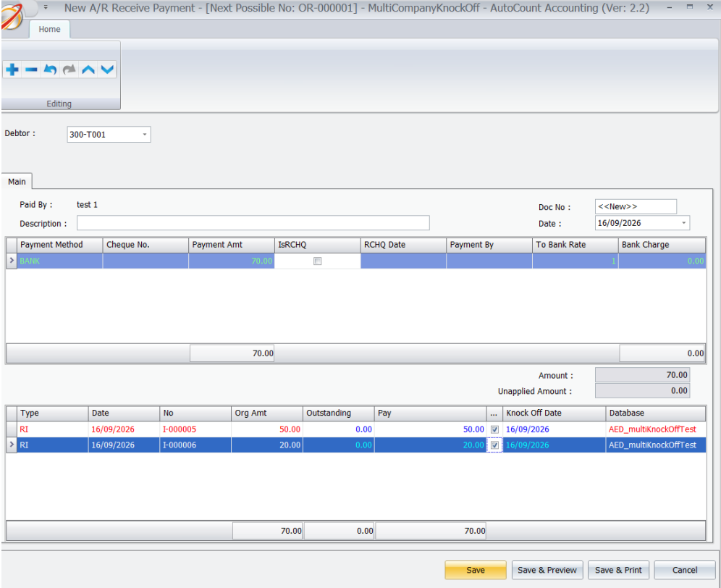Uncheck knock off checkbox for I-000005
Image resolution: width=721 pixels, height=588 pixels.
pos(494,429)
